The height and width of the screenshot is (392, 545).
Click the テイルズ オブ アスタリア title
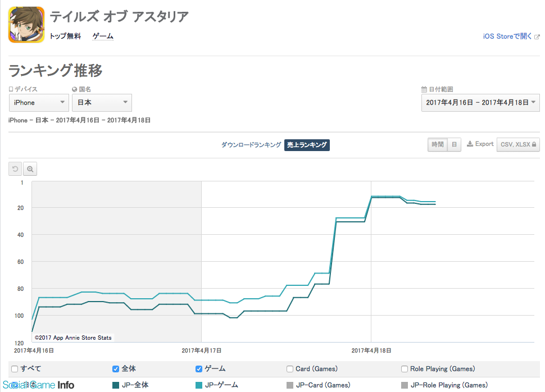(x=119, y=17)
